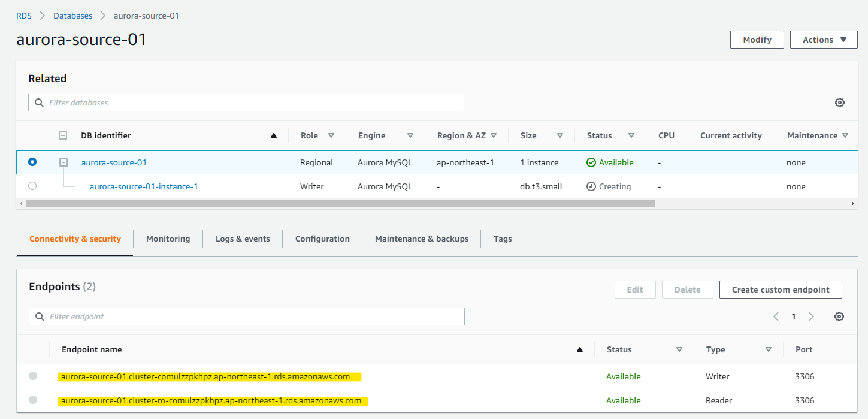Click the Port column header
Image resolution: width=868 pixels, height=419 pixels.
[x=804, y=349]
